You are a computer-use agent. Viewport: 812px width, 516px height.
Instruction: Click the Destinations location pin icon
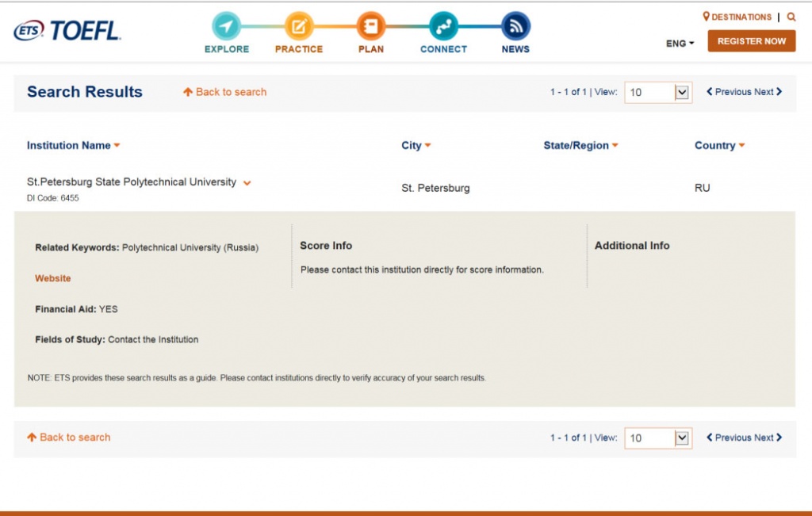(x=706, y=17)
